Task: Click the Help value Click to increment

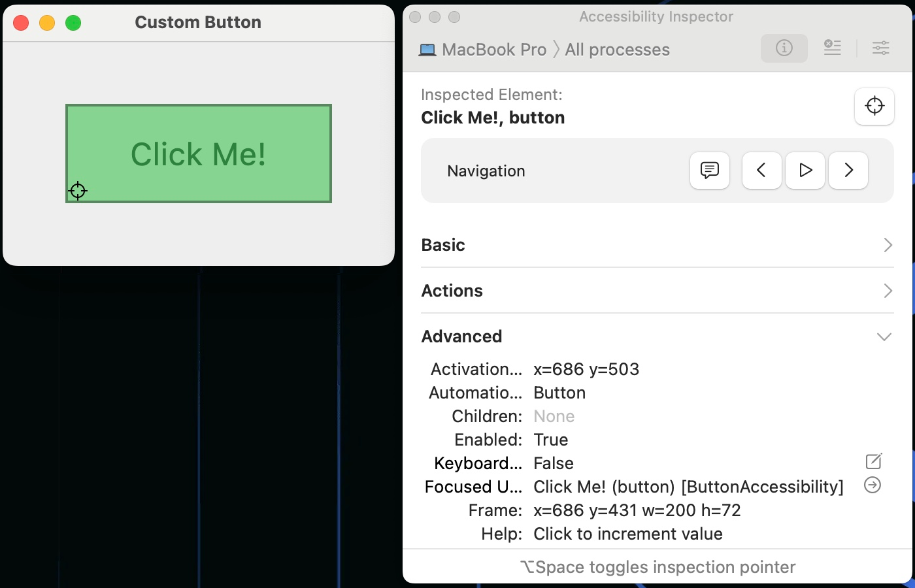Action: point(628,534)
